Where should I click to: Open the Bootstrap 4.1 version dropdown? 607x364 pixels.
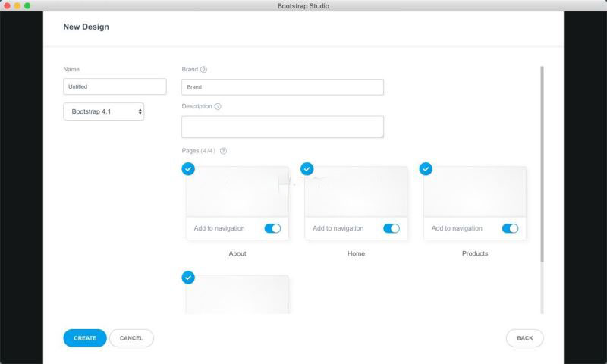[104, 111]
